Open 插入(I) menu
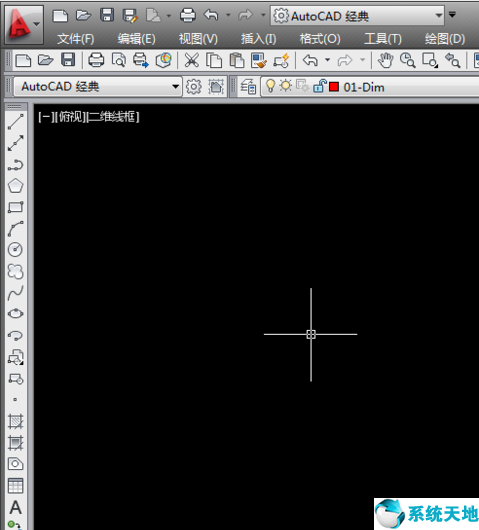 point(259,39)
